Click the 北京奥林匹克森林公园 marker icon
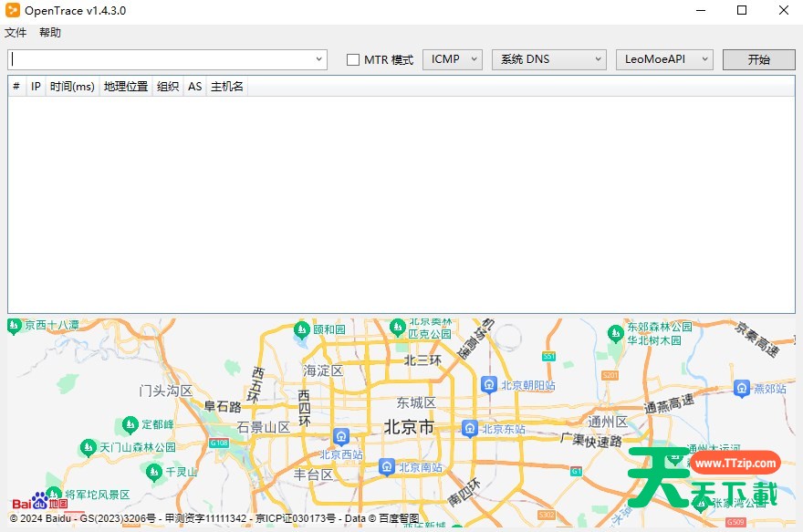 [398, 326]
